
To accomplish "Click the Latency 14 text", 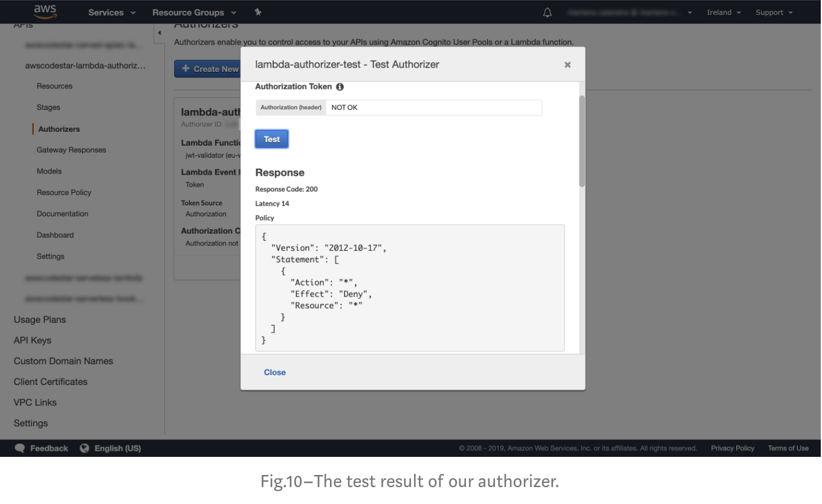I will 272,204.
